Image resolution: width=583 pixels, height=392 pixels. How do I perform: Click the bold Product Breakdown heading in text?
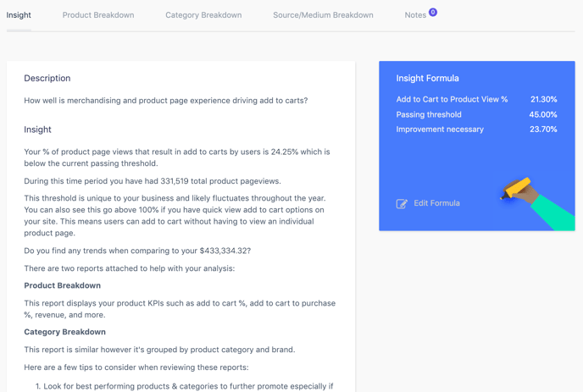coord(63,285)
